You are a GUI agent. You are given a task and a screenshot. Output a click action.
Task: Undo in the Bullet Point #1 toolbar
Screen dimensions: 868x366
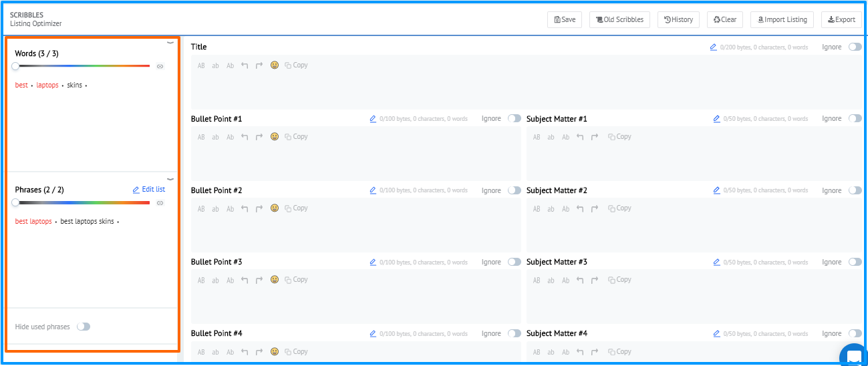coord(245,137)
